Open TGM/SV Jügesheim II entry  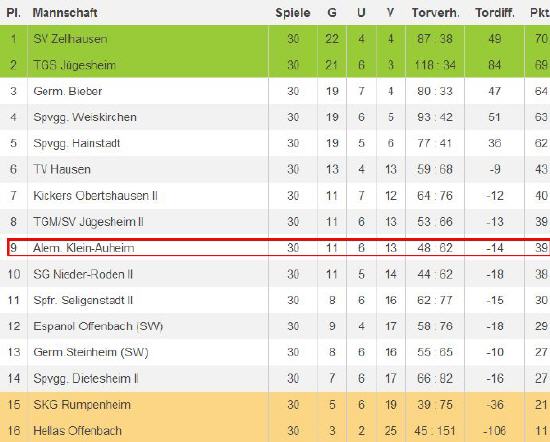coord(88,222)
